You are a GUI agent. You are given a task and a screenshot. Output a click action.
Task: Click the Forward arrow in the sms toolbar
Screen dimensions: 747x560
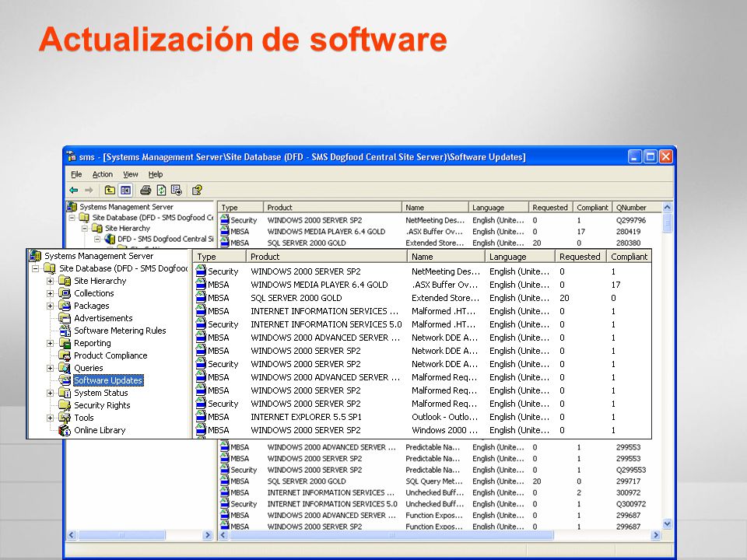(89, 191)
